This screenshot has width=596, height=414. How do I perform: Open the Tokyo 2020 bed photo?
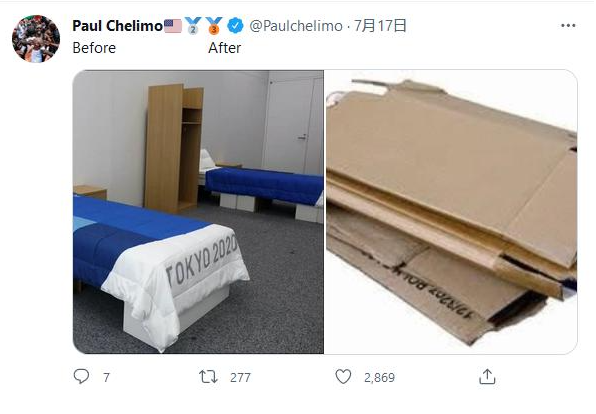[x=198, y=212]
